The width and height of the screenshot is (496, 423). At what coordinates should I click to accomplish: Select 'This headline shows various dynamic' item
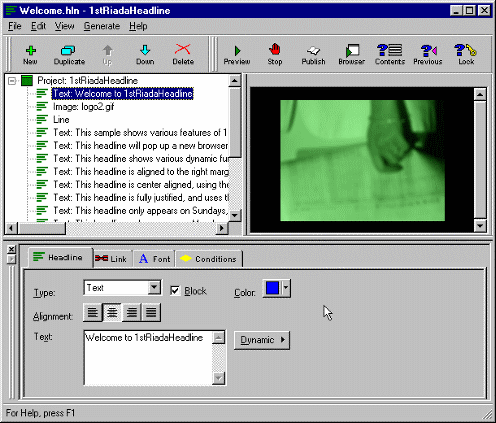tap(140, 159)
